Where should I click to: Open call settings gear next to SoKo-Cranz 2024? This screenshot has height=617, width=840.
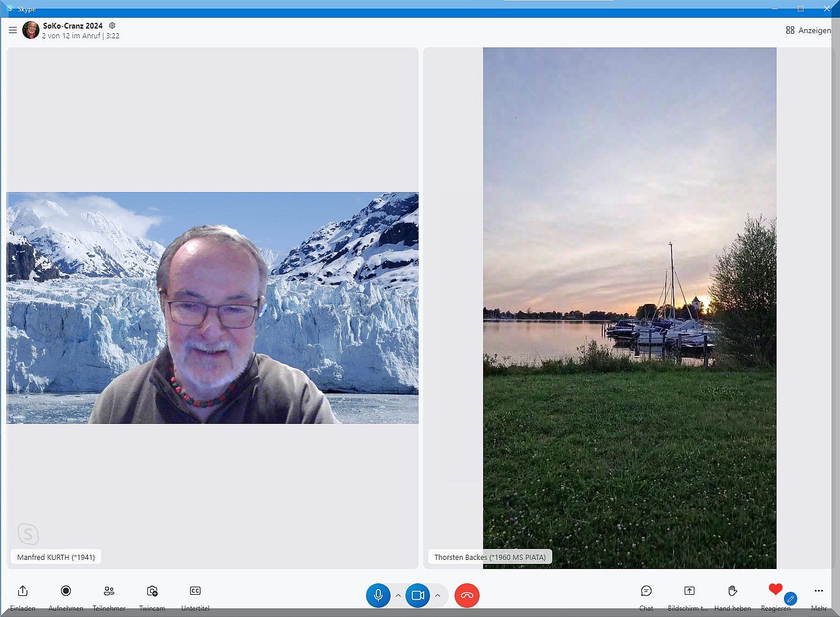click(x=112, y=26)
